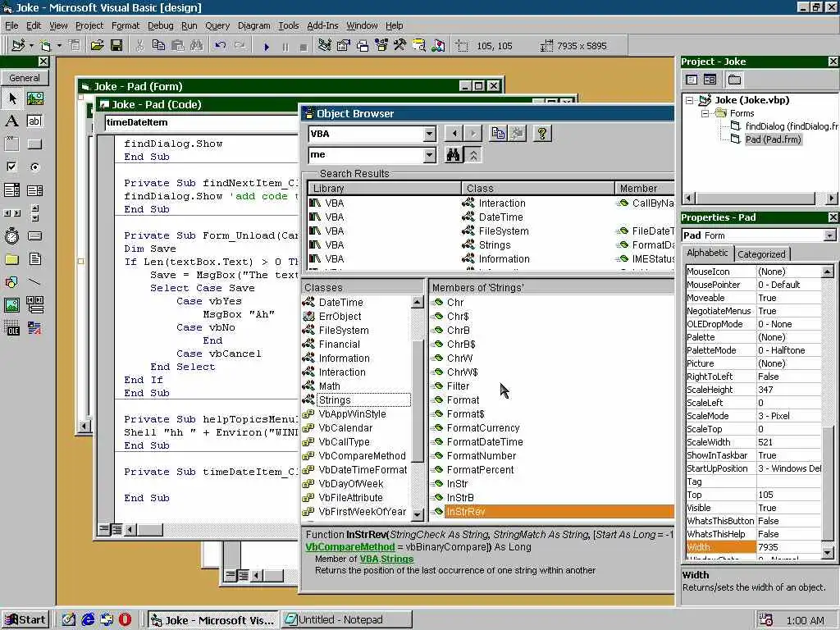
Task: Open the Add-Ins menu
Action: (x=322, y=25)
